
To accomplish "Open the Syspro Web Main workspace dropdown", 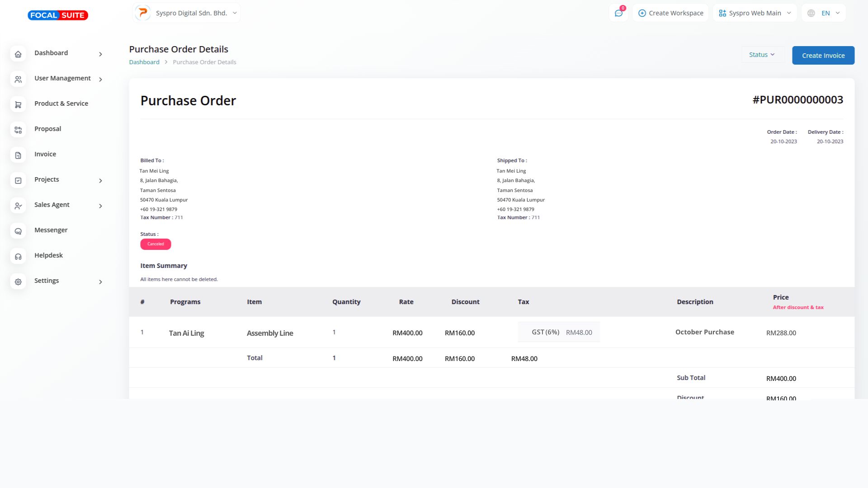I will tap(755, 13).
